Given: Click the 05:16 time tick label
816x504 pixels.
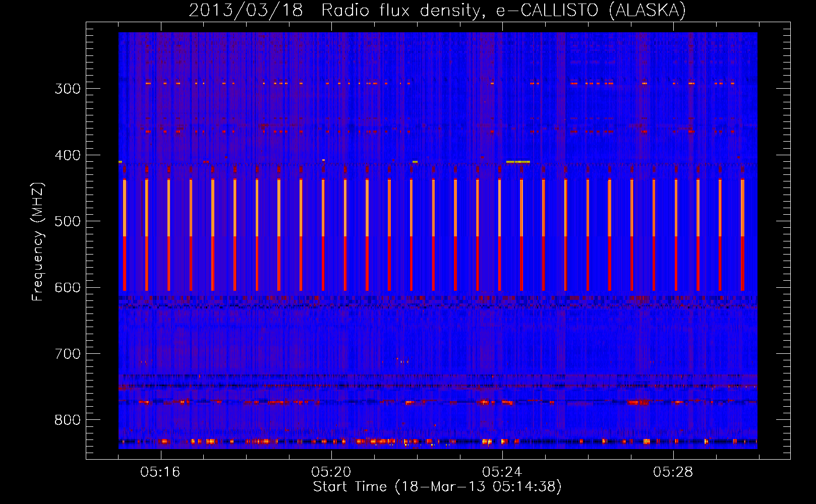Looking at the screenshot, I should point(160,472).
